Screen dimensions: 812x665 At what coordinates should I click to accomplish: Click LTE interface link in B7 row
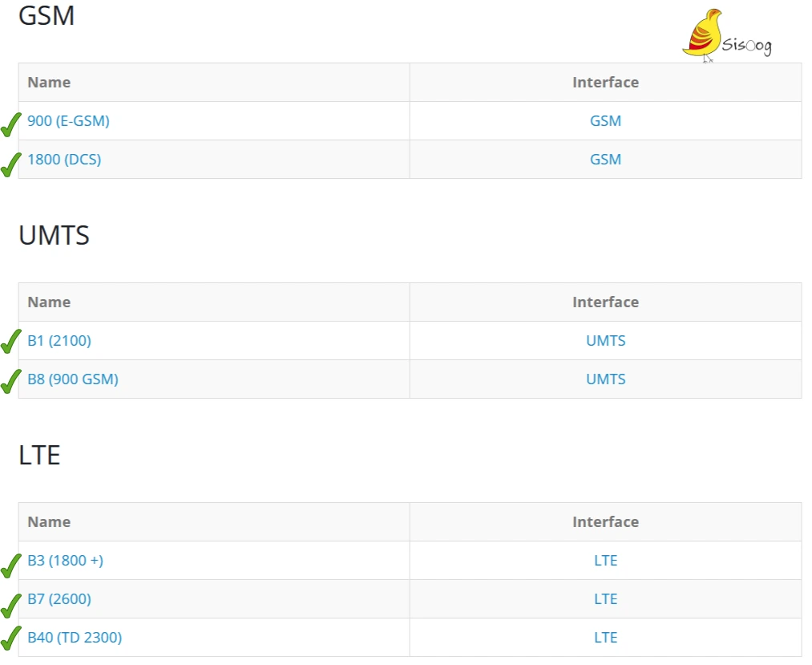click(x=605, y=598)
